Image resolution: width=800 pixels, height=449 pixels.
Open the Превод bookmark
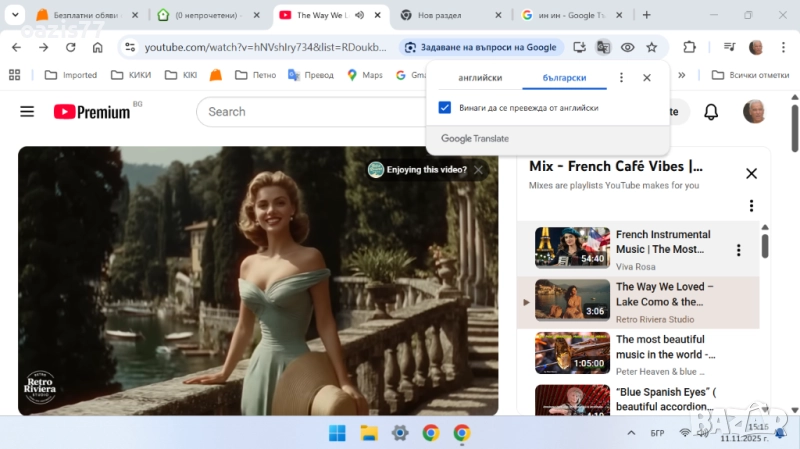click(311, 75)
